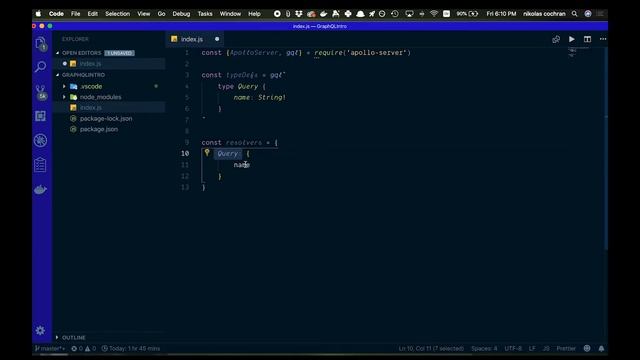
Task: Open macOS Spotlight search icon
Action: pyautogui.click(x=575, y=14)
